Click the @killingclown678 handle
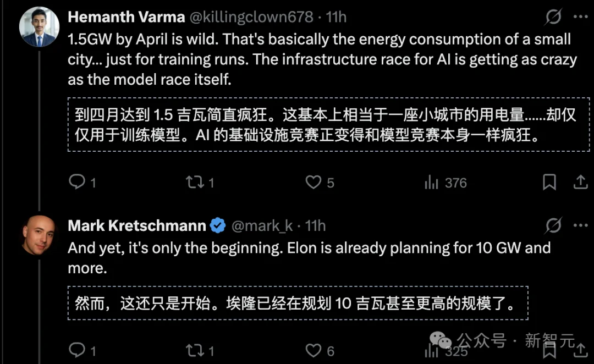The width and height of the screenshot is (594, 364). click(x=250, y=16)
